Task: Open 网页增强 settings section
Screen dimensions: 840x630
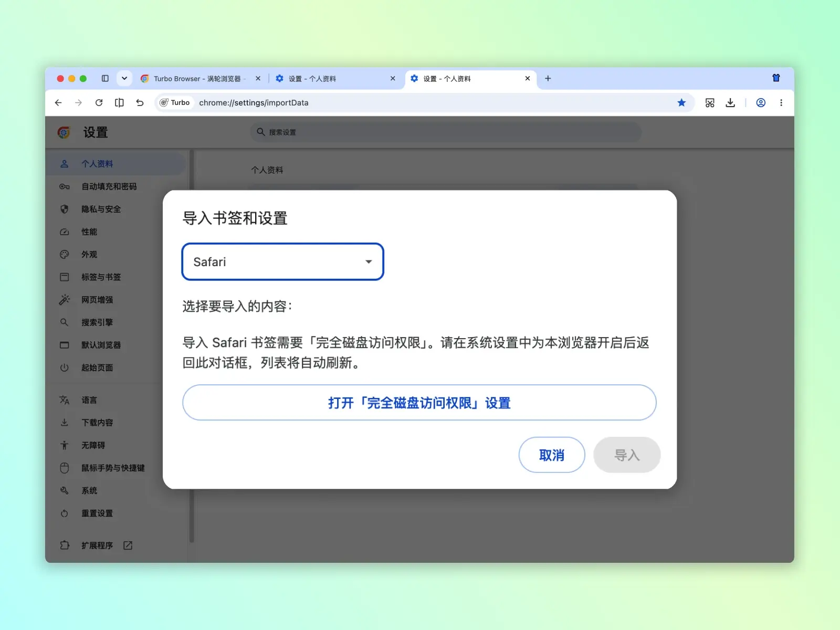Action: tap(115, 300)
